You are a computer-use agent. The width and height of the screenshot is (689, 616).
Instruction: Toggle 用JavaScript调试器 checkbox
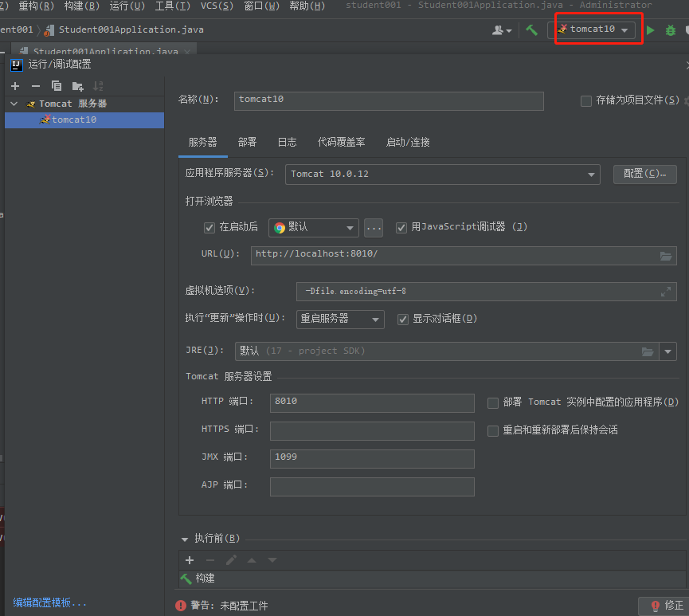401,228
